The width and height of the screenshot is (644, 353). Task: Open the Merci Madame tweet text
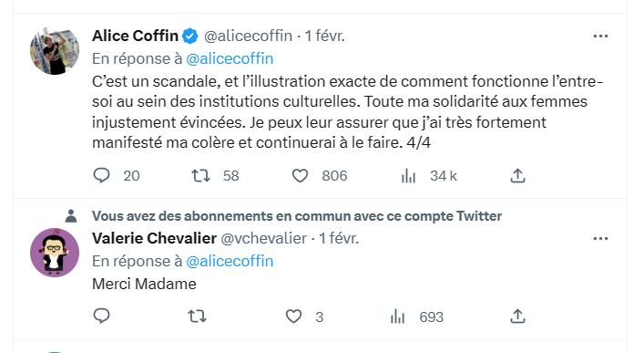pos(144,284)
